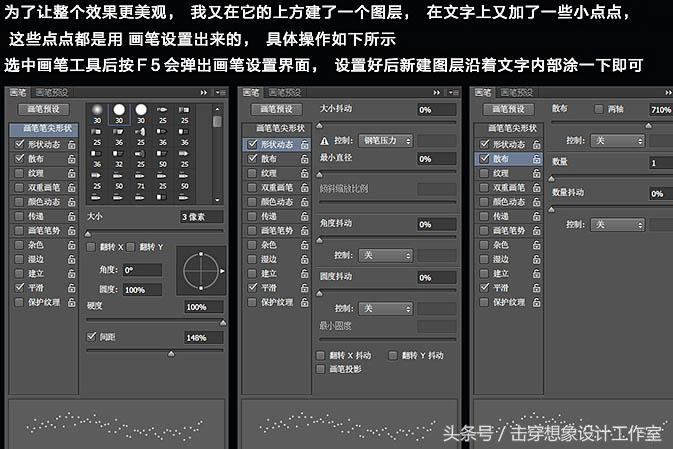The height and width of the screenshot is (449, 673).
Task: Click lock icon beside 纹理 in brush-tip-grid panel
Action: tap(72, 173)
